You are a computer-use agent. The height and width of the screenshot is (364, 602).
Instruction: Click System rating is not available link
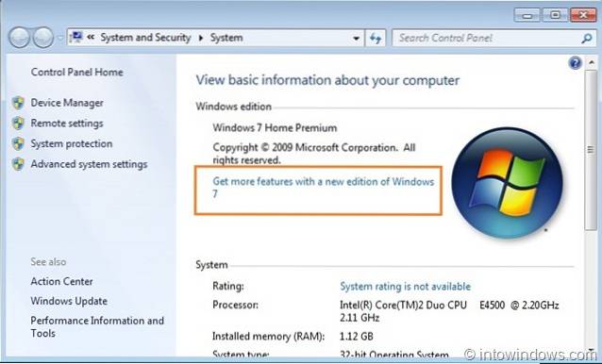click(x=405, y=287)
